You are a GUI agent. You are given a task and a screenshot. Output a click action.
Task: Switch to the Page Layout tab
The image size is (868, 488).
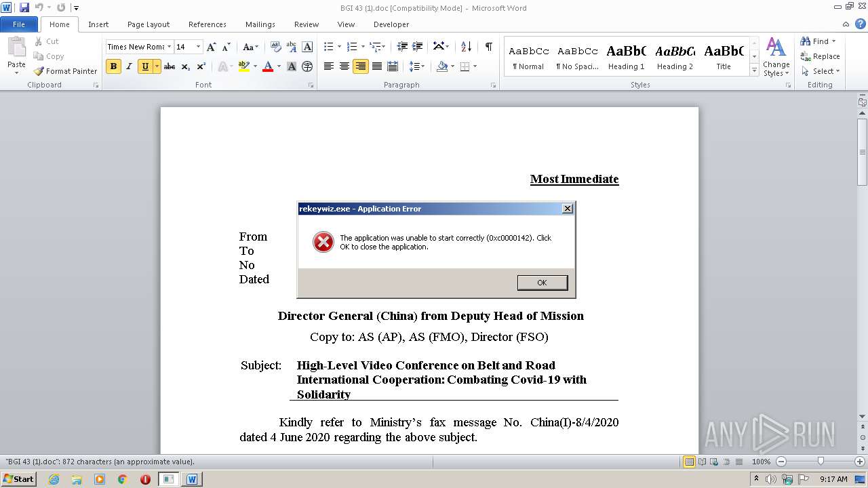149,24
